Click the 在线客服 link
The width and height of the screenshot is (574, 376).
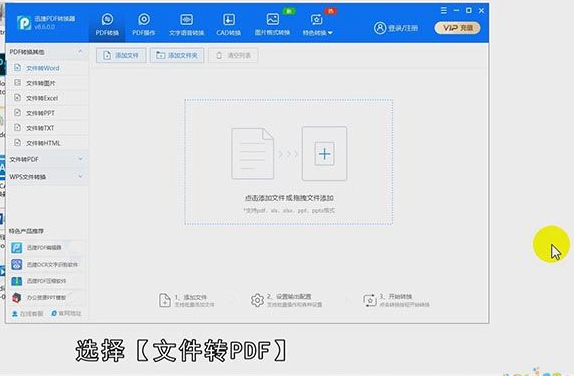(x=27, y=314)
